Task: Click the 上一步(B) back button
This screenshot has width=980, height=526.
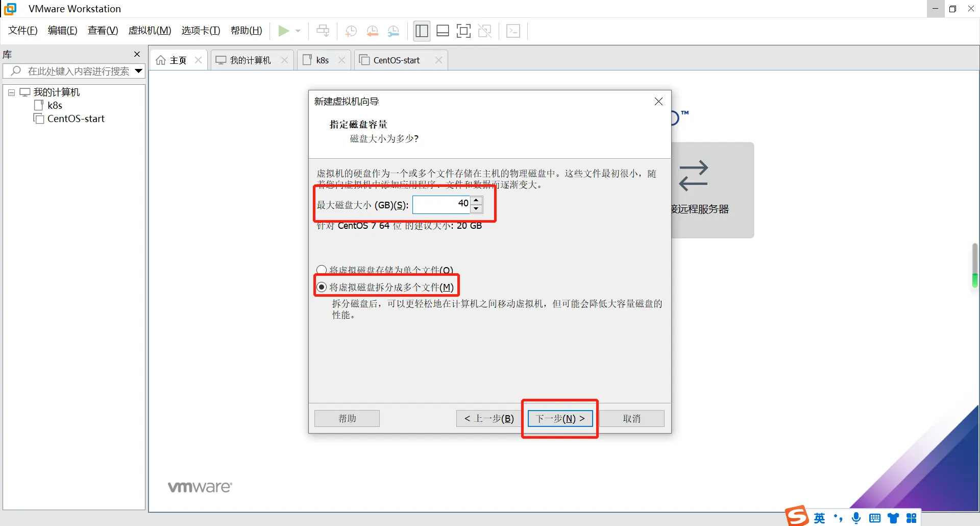Action: [x=489, y=418]
